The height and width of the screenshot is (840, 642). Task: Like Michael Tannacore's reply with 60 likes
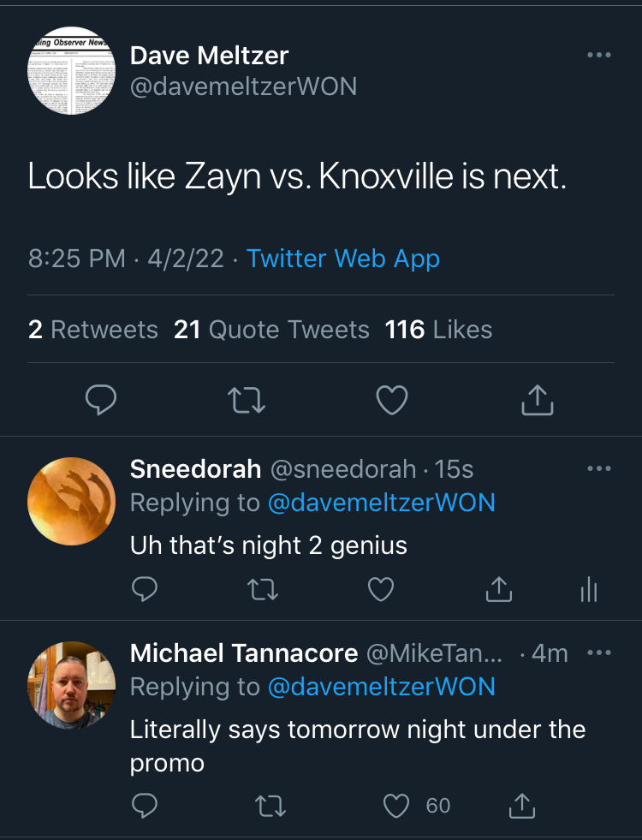(396, 806)
